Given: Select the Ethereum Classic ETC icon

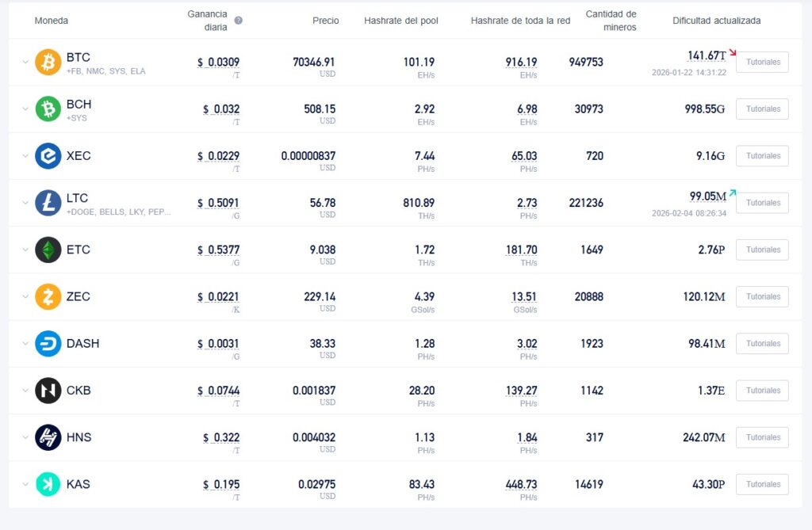Looking at the screenshot, I should (x=48, y=250).
